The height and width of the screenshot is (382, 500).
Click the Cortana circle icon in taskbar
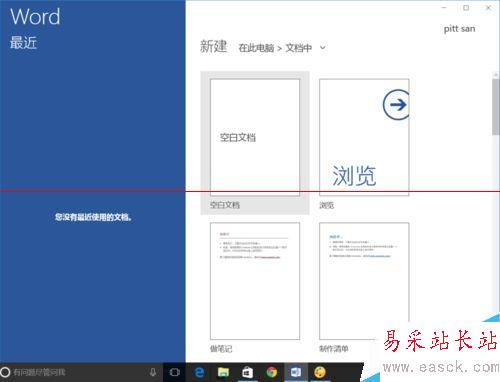[x=5, y=372]
